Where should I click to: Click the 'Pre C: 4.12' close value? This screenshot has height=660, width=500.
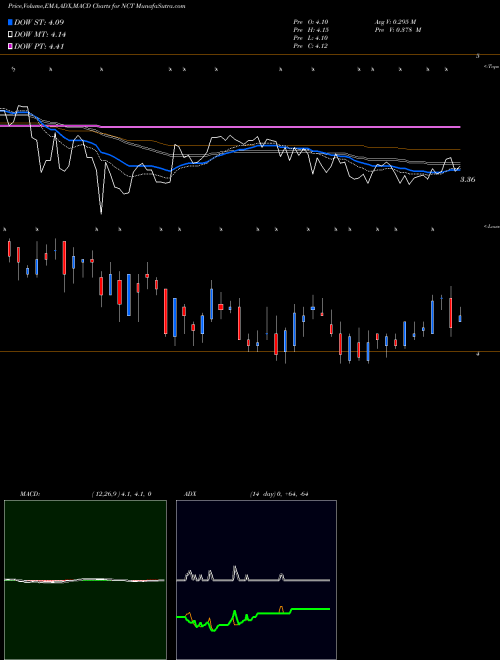click(x=311, y=46)
